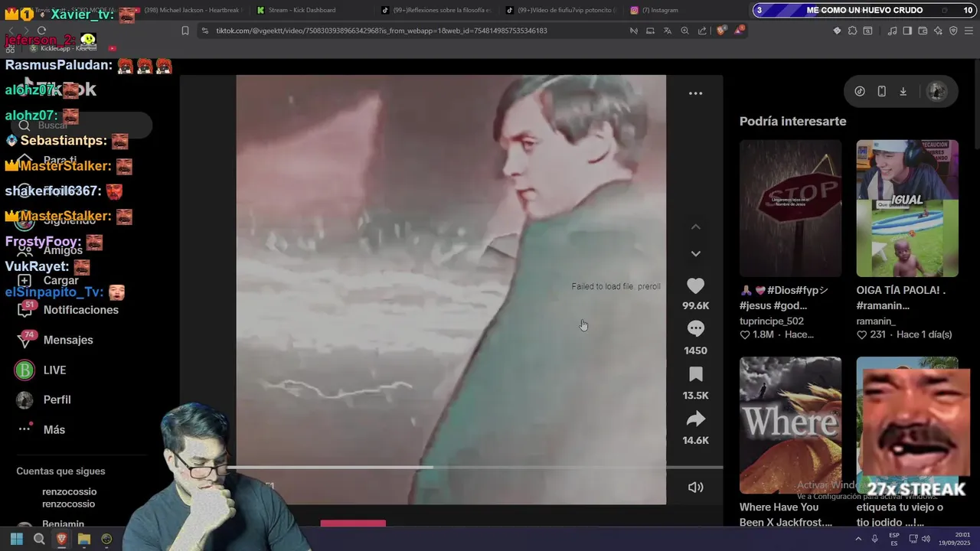Open the renzocossio followed account
The image size is (980, 551).
coord(69,497)
